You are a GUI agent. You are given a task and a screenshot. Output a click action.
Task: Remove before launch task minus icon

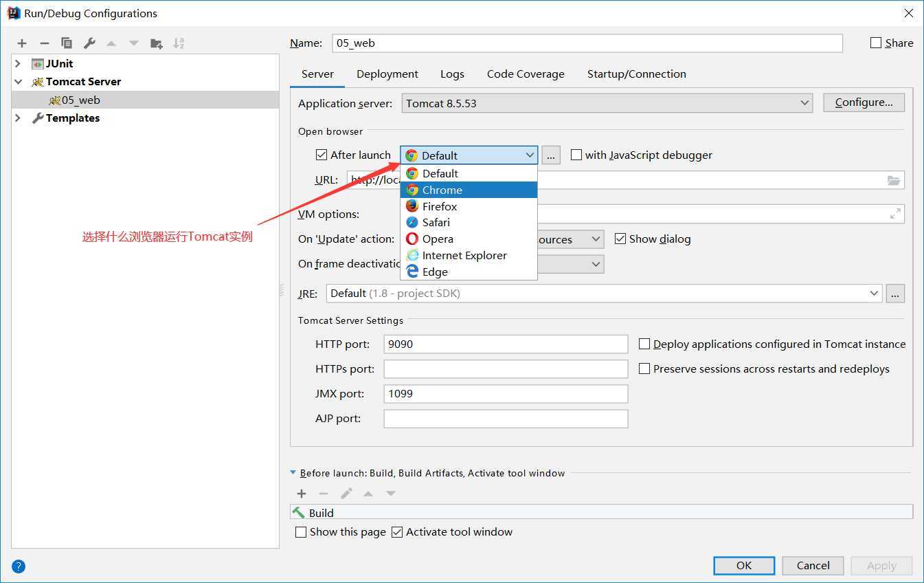[x=324, y=494]
